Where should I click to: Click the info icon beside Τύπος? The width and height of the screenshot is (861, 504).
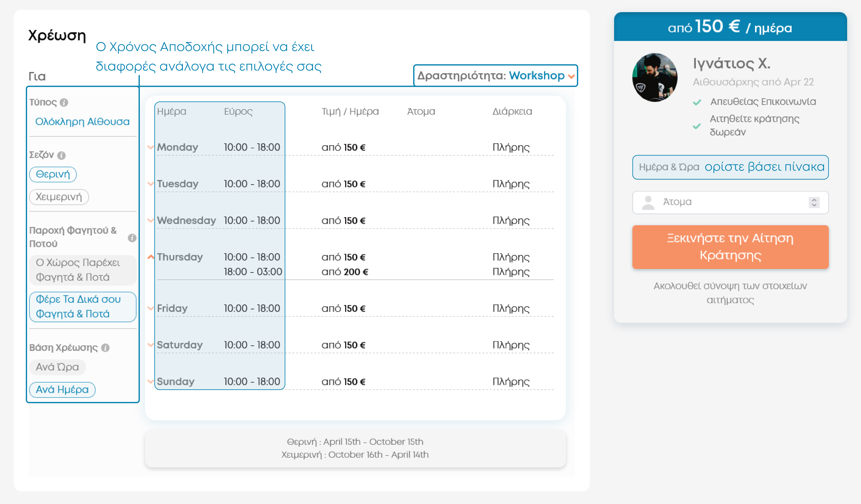click(x=64, y=103)
